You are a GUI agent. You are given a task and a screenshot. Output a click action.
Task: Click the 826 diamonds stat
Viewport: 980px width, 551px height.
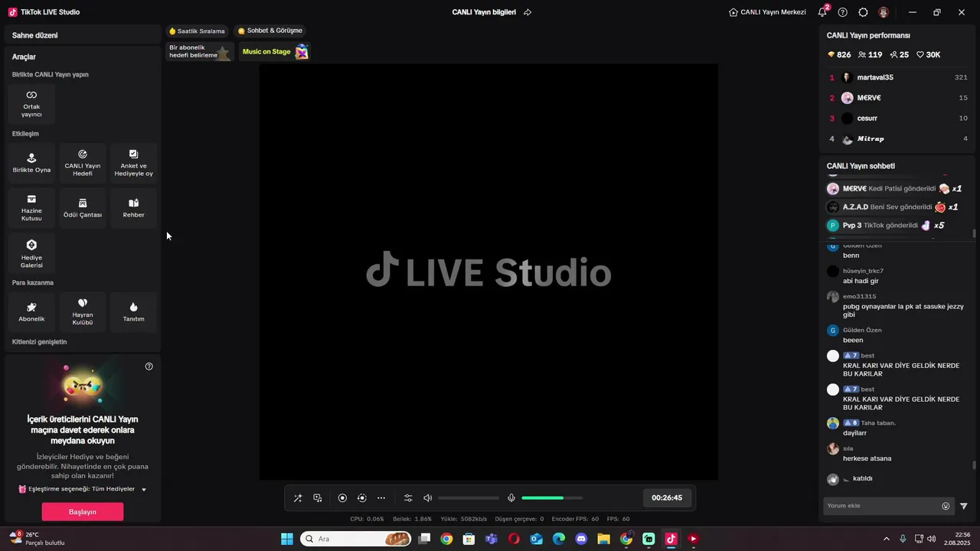(x=839, y=55)
